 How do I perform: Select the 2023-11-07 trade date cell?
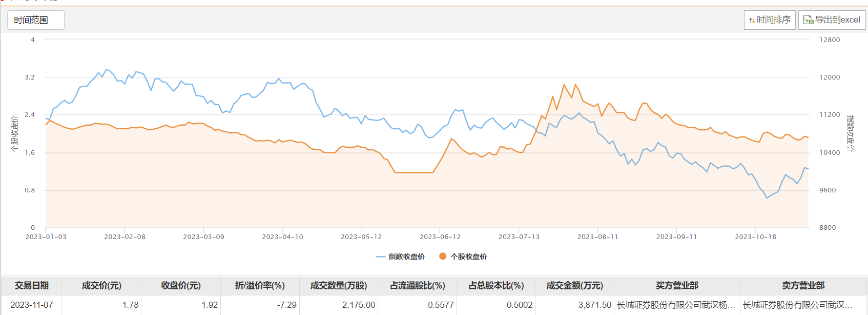[32, 305]
